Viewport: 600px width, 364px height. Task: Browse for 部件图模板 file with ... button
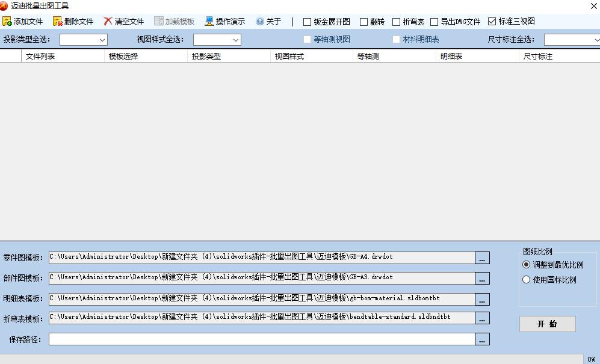pos(482,278)
